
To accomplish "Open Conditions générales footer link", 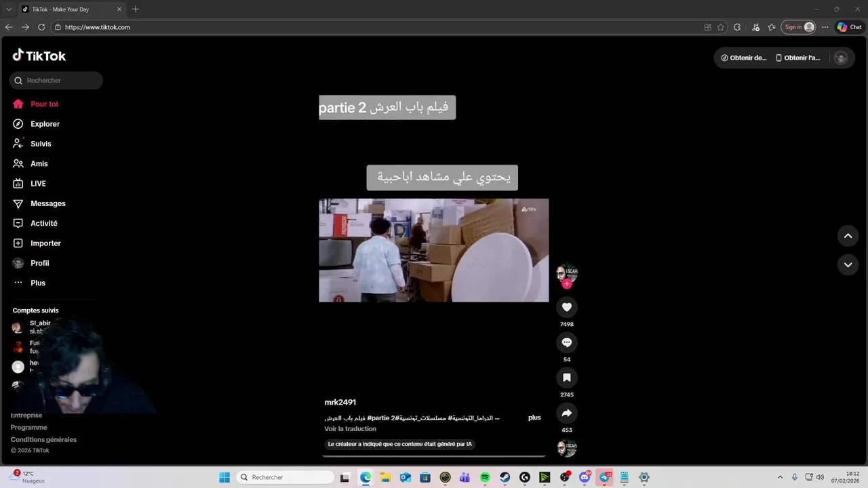I will coord(43,440).
